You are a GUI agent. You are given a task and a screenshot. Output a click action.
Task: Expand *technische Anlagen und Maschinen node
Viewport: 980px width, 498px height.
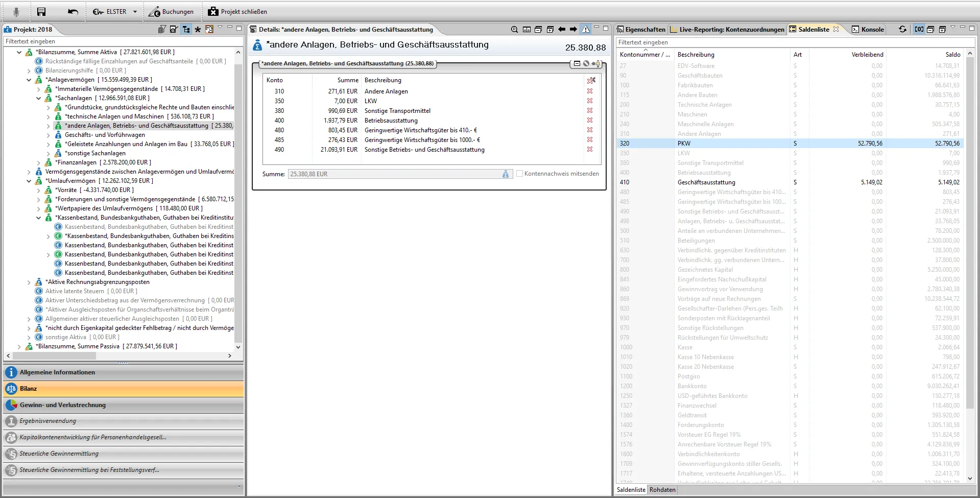(48, 116)
